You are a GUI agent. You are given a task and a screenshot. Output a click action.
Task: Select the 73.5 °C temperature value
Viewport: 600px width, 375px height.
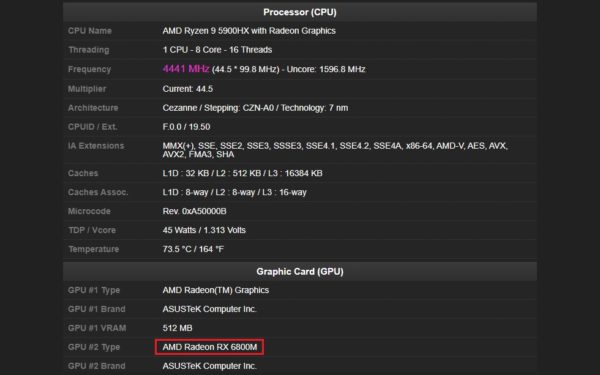(x=193, y=249)
